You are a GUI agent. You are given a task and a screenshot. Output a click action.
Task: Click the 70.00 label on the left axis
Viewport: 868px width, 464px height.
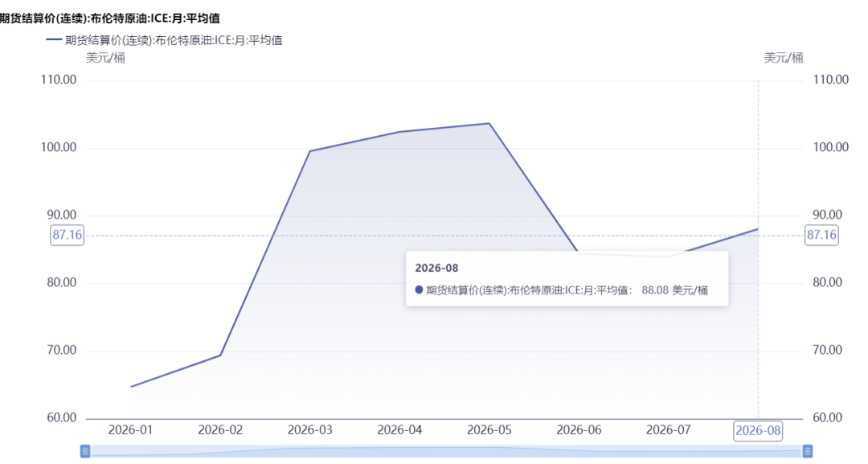[x=61, y=350]
